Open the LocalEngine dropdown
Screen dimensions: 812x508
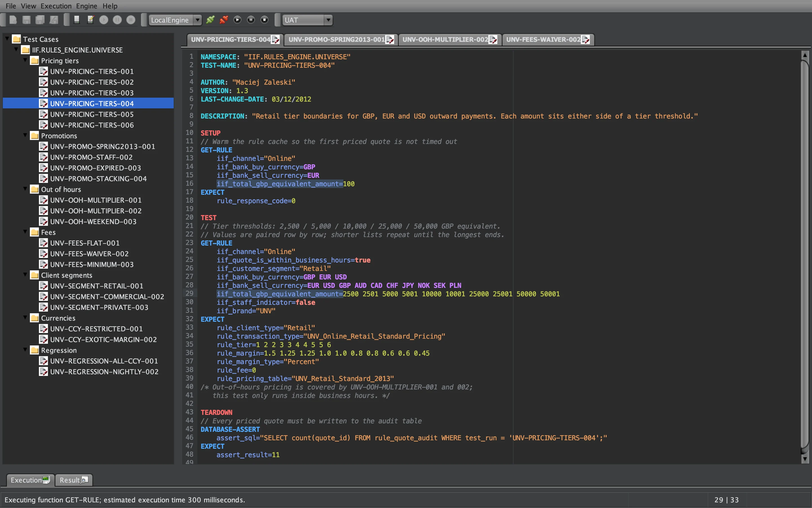175,20
